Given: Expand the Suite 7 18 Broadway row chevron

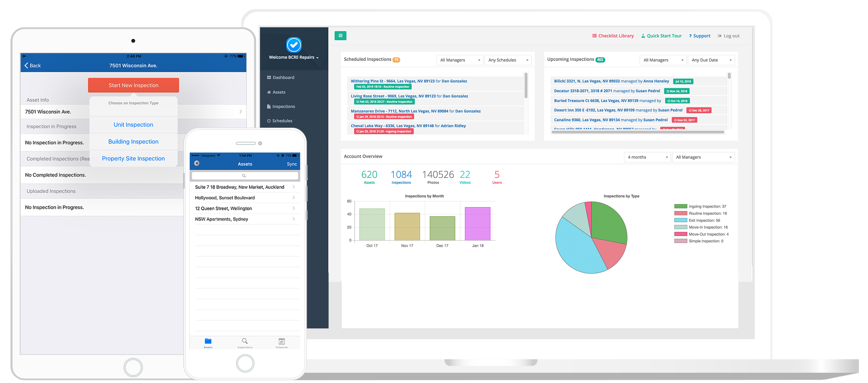Looking at the screenshot, I should [295, 187].
